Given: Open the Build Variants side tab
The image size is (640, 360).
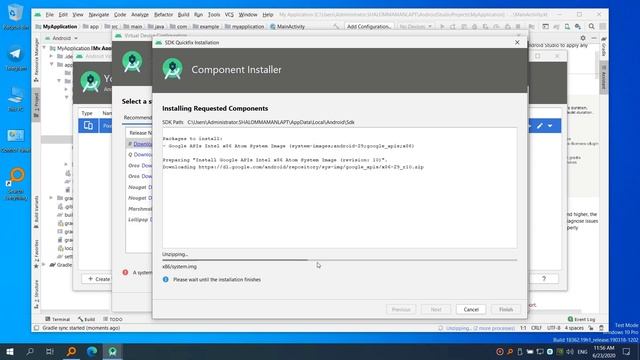Looking at the screenshot, I should pyautogui.click(x=36, y=211).
